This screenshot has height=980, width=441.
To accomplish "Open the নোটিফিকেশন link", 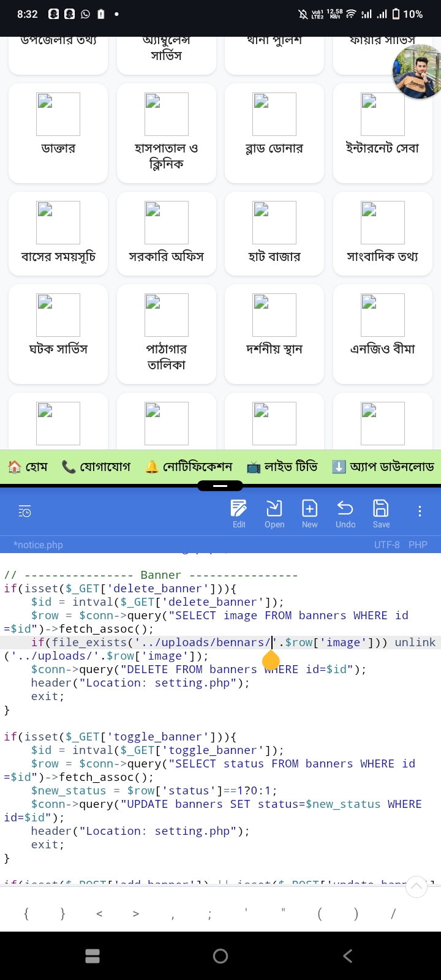I will point(189,467).
